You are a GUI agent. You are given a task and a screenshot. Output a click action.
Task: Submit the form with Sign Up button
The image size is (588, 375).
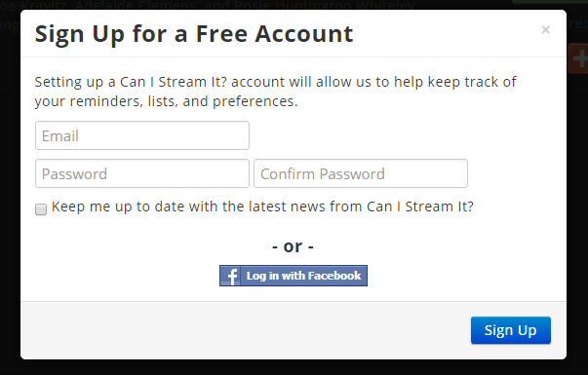click(511, 330)
